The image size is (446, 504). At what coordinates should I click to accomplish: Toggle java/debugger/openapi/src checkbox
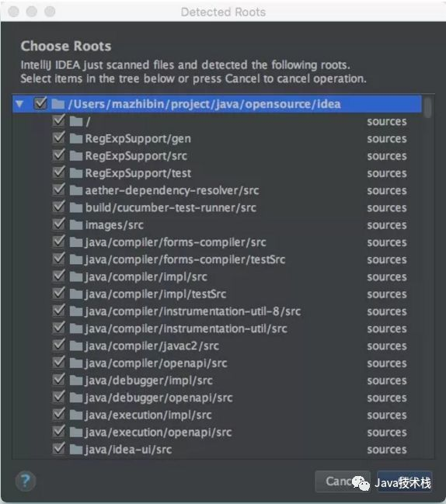59,398
